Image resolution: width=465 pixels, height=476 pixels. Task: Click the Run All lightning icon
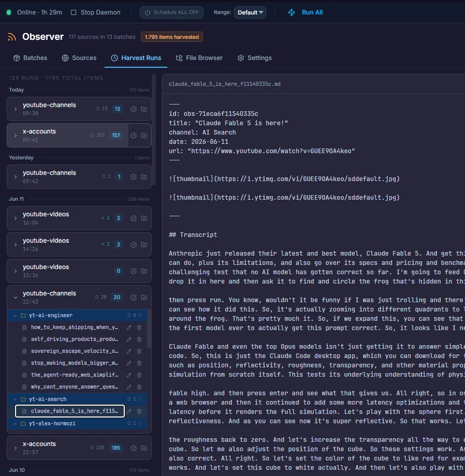click(x=291, y=12)
